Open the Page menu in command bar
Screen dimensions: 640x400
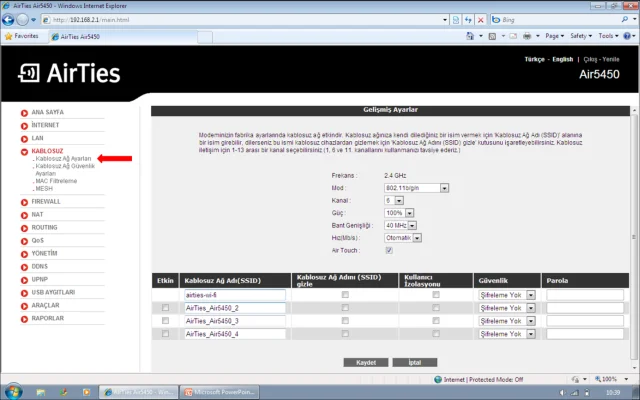(554, 36)
